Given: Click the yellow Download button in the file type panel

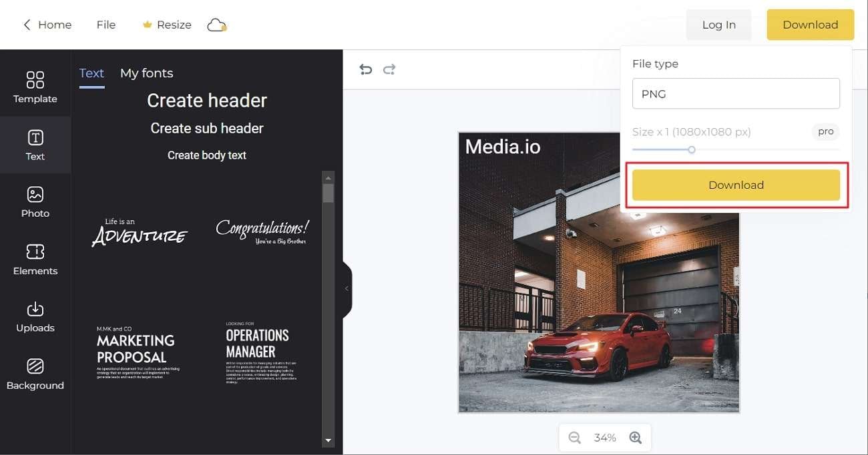Looking at the screenshot, I should 736,185.
